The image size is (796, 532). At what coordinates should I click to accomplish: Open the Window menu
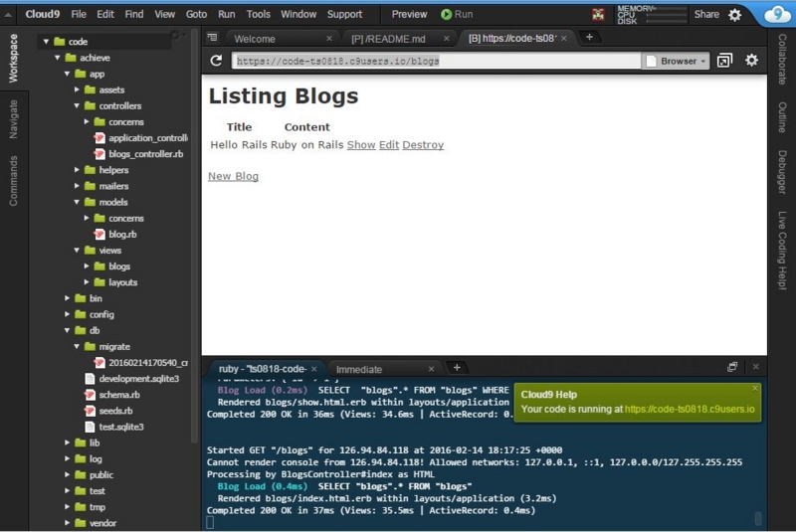click(x=298, y=14)
